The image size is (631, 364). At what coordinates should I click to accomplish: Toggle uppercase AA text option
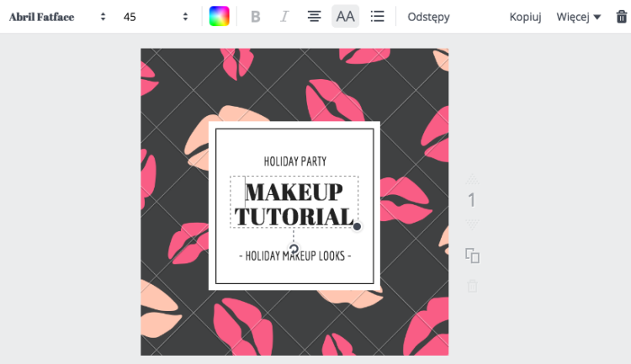(345, 17)
